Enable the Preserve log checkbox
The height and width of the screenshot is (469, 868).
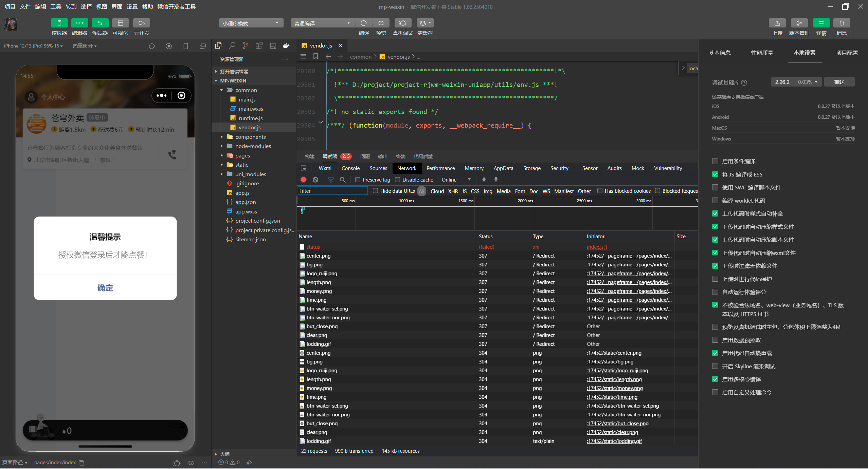coord(358,180)
